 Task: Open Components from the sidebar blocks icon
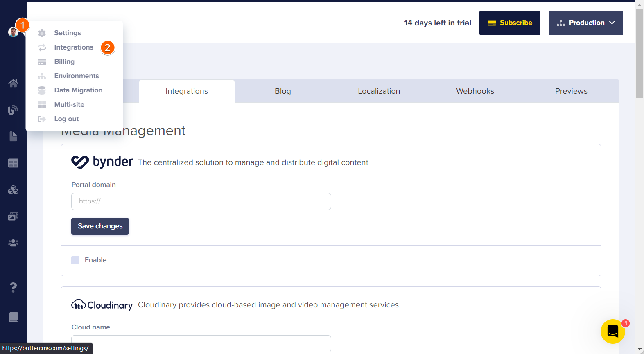pyautogui.click(x=13, y=190)
